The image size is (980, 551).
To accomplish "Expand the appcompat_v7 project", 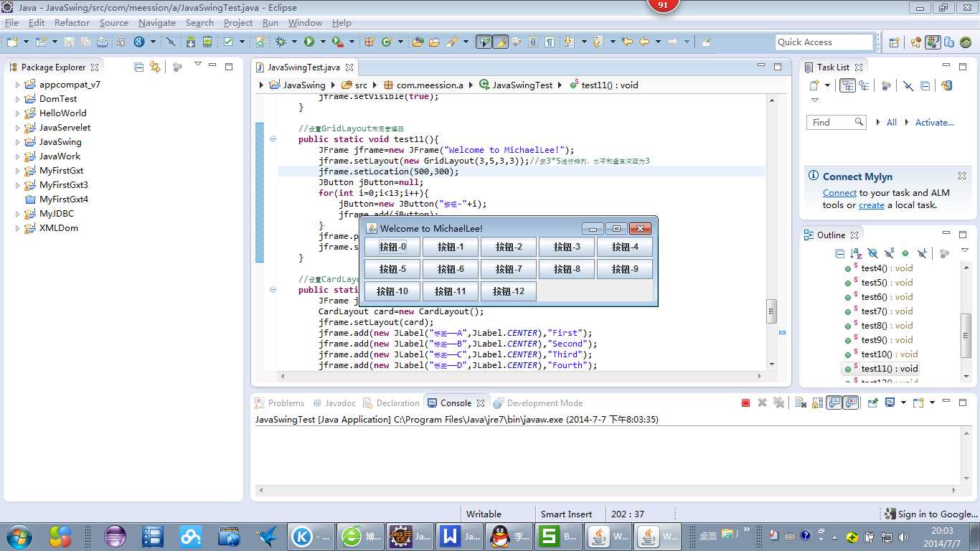I will 18,85.
